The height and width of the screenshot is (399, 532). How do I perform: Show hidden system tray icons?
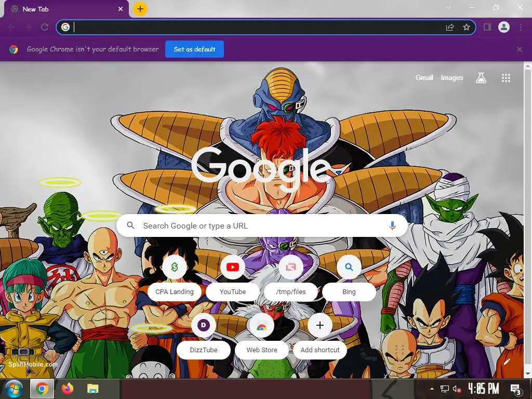(x=432, y=389)
